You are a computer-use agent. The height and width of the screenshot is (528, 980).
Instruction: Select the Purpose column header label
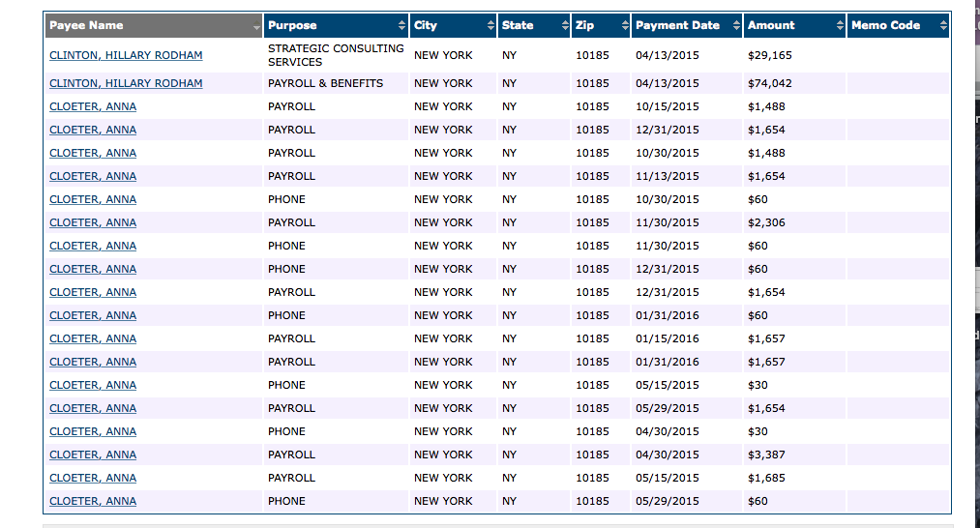click(292, 25)
